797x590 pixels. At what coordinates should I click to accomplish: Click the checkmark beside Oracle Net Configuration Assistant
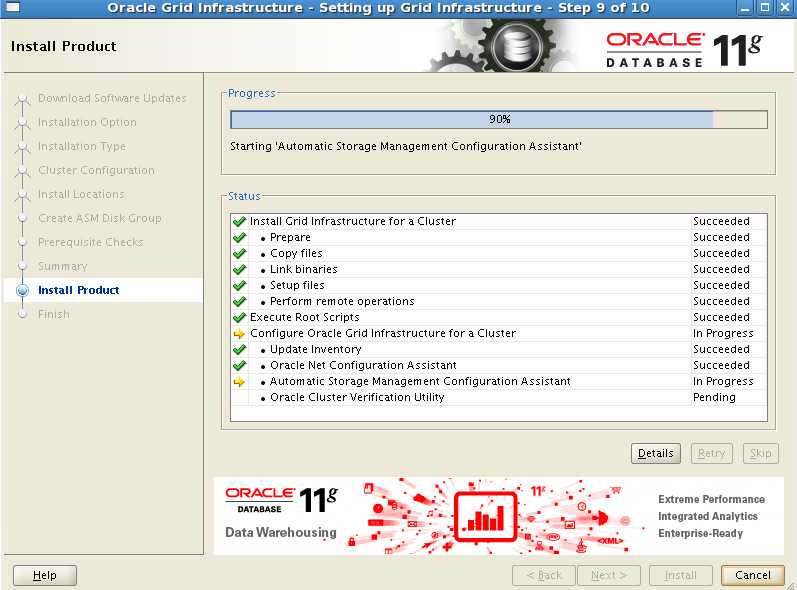239,365
